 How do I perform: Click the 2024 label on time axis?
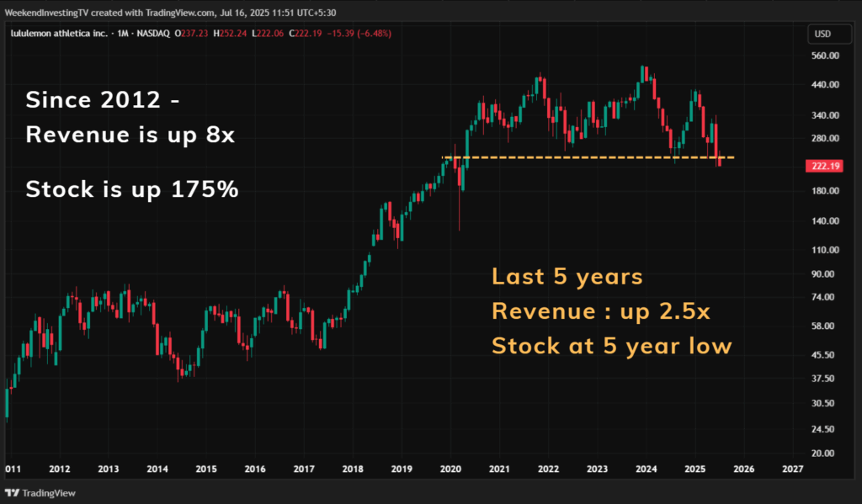646,469
